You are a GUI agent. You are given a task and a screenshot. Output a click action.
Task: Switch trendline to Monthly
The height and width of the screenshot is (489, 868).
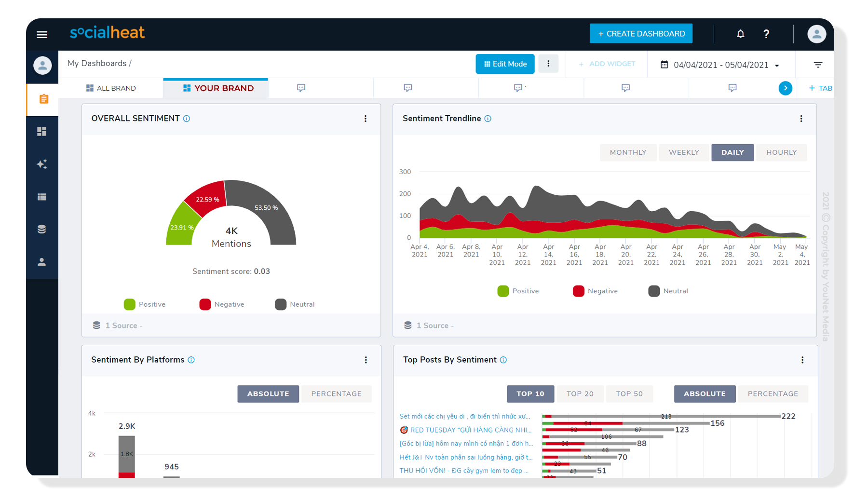(628, 152)
